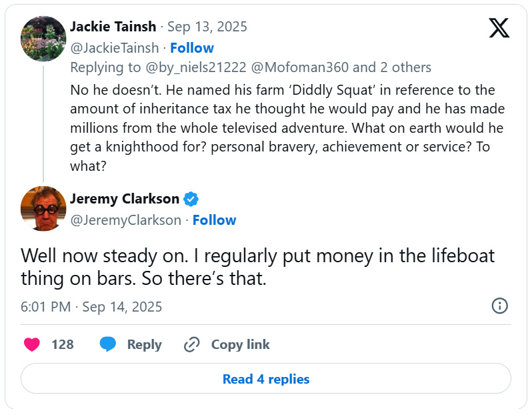Open the 6:01 PM · Sep 14, 2025 timestamp

coord(91,307)
